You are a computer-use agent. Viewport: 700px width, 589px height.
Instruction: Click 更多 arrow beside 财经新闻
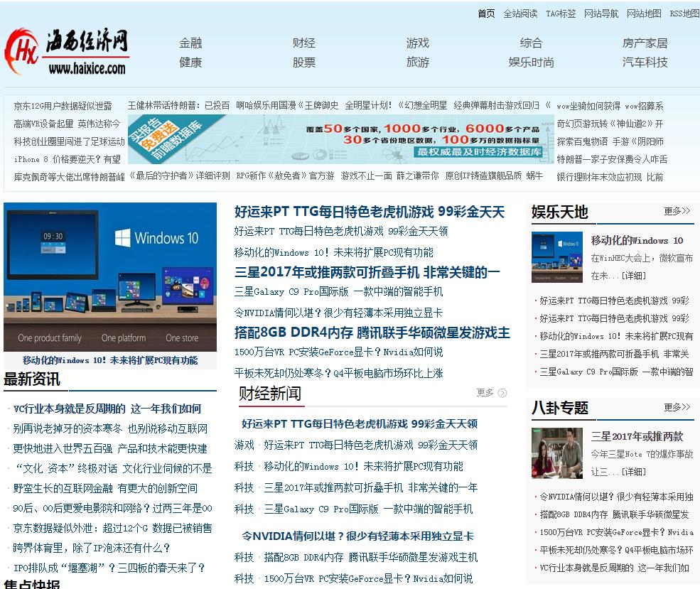(492, 393)
